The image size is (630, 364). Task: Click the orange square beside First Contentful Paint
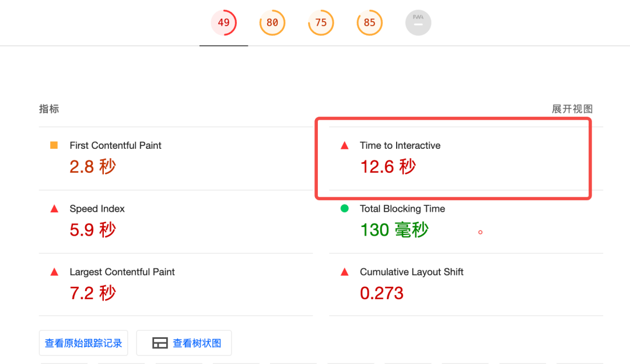54,145
